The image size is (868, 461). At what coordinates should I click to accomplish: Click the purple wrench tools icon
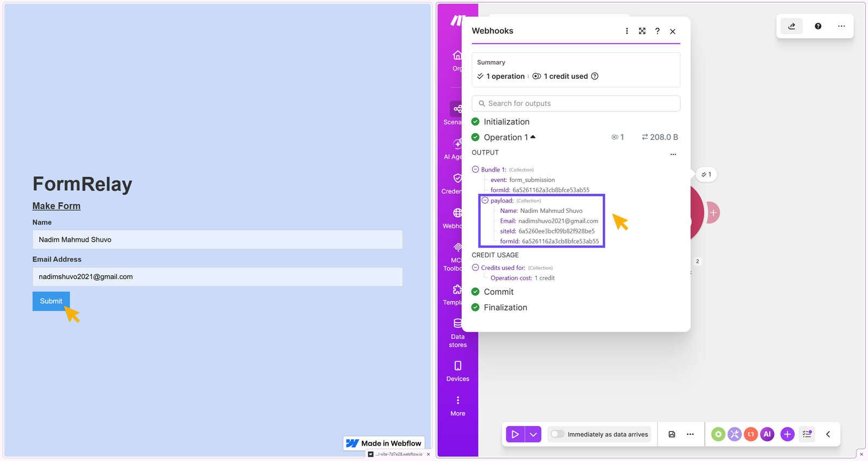(735, 434)
